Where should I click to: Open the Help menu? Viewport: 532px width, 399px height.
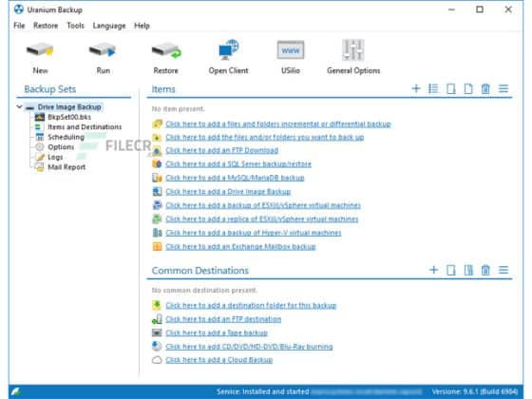click(142, 26)
